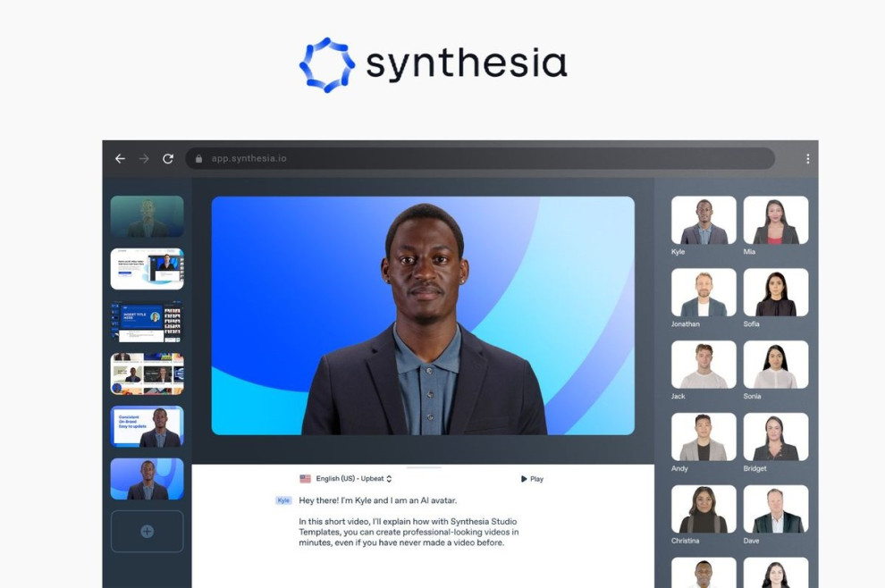Open the English (US) - Upbeat voice dropdown

354,478
